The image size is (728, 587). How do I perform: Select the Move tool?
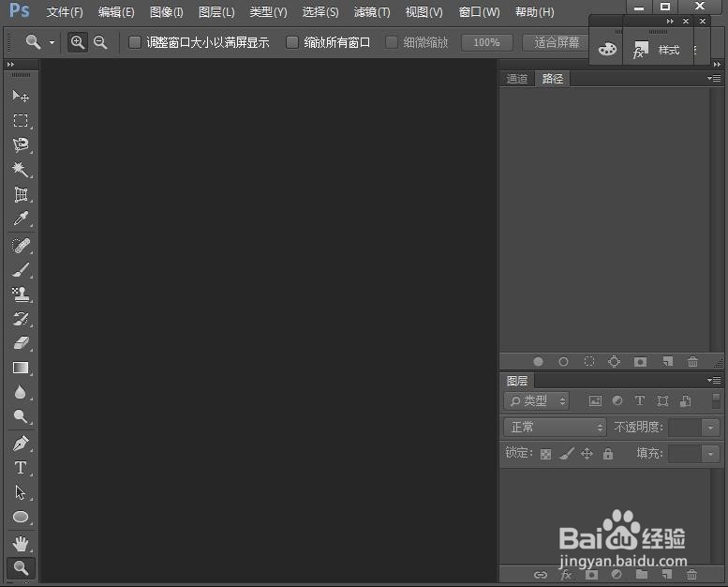click(21, 97)
